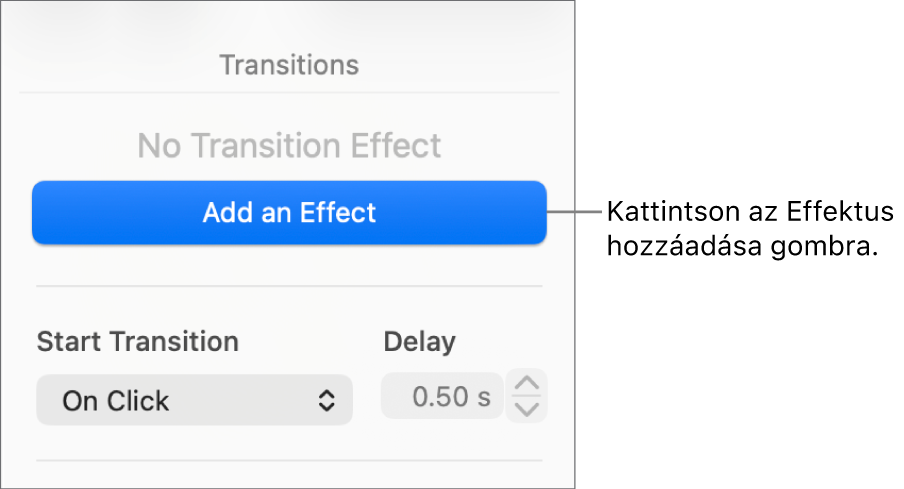Click the Add an Effect button
Image resolution: width=904 pixels, height=489 pixels.
pos(289,212)
